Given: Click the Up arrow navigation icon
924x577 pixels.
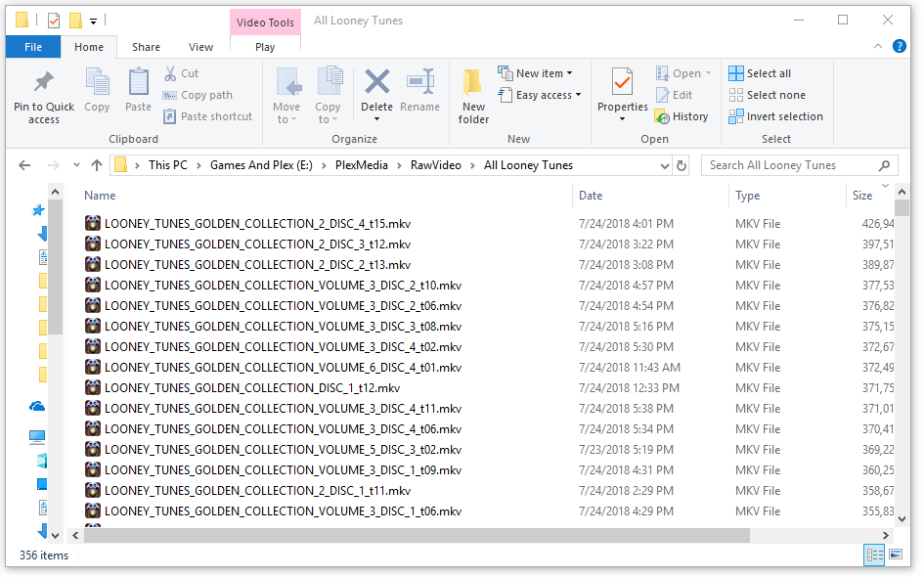Looking at the screenshot, I should click(96, 165).
